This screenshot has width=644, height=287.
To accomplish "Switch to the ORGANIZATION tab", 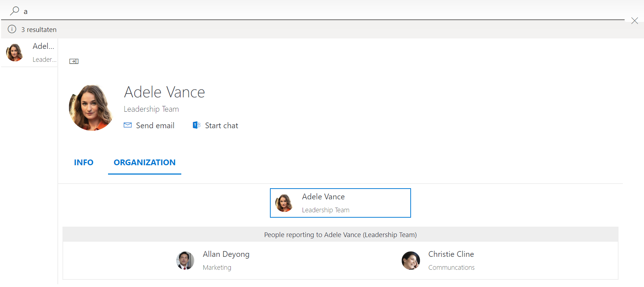I will tap(145, 162).
